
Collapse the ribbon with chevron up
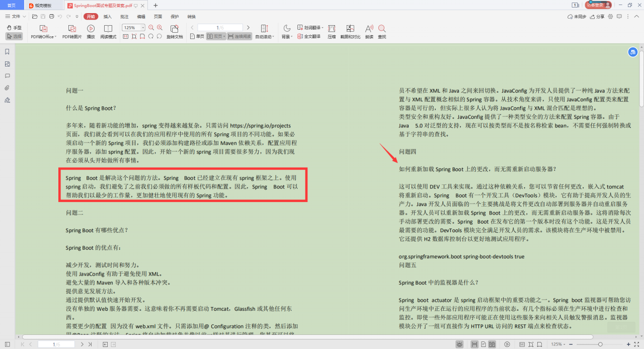click(637, 17)
